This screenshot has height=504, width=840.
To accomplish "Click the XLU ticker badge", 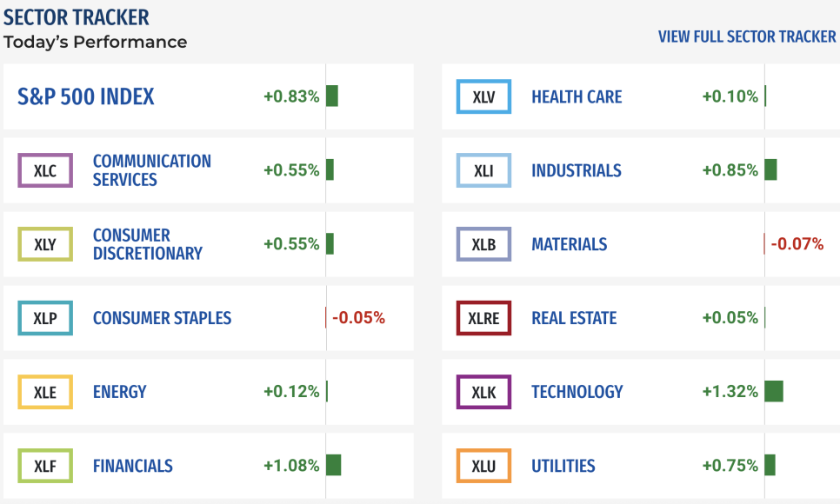I will (483, 466).
